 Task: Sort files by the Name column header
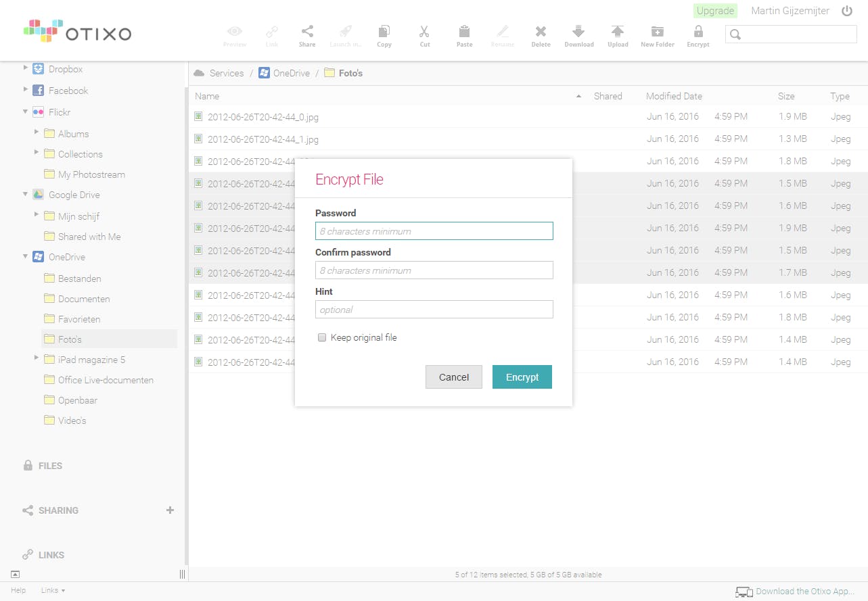click(x=207, y=96)
